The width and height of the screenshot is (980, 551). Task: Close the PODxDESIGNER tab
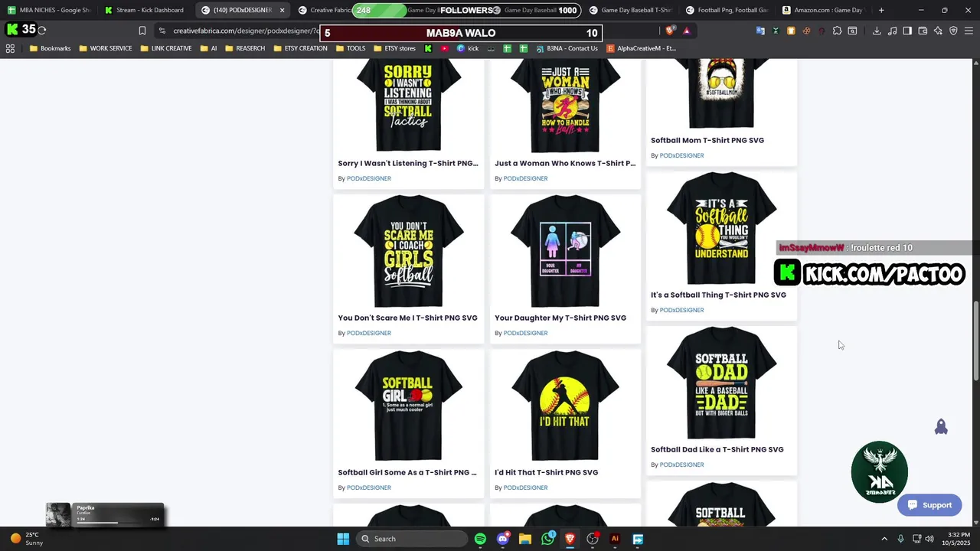[282, 10]
